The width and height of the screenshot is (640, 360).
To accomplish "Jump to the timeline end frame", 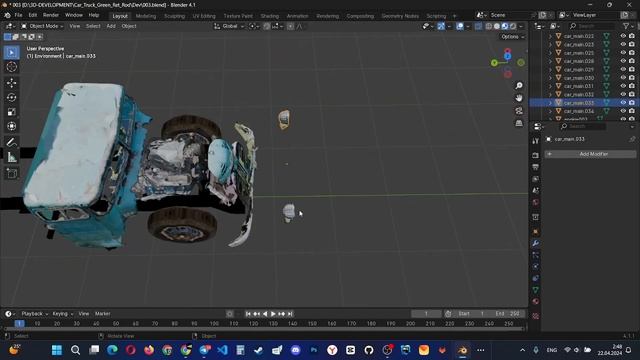I will 290,314.
